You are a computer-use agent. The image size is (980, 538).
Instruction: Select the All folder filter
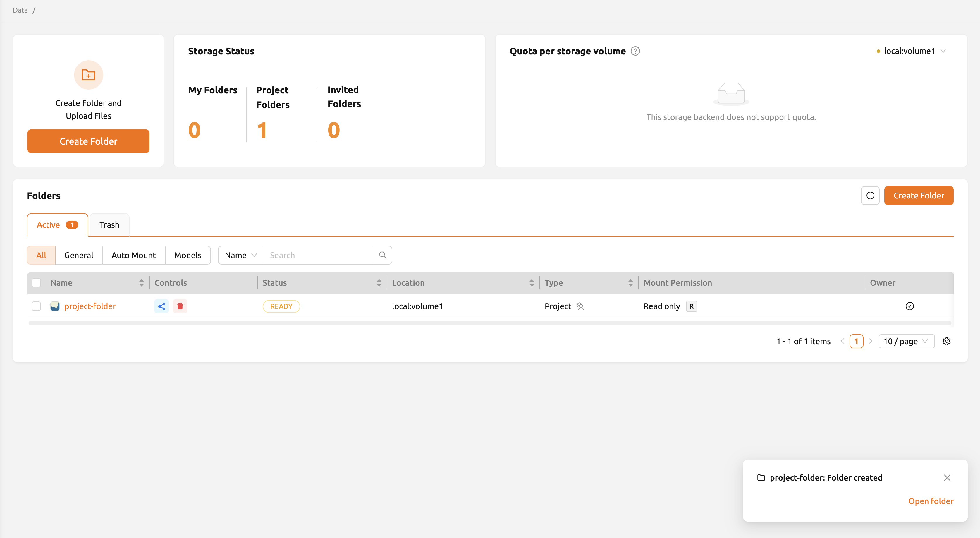(x=41, y=255)
